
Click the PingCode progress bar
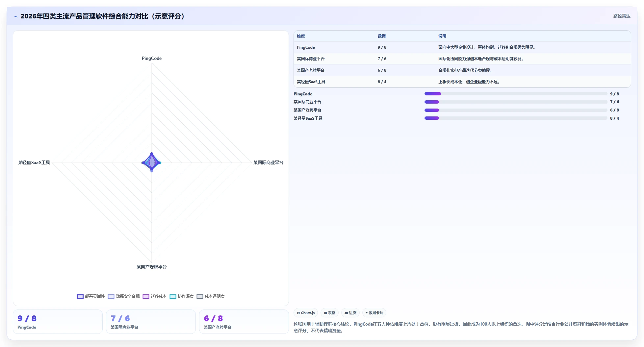coord(516,94)
